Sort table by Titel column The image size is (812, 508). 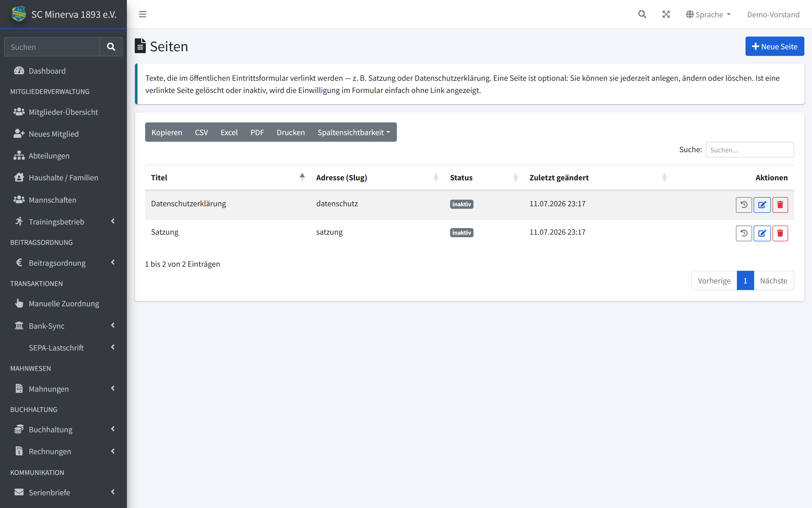pyautogui.click(x=228, y=177)
